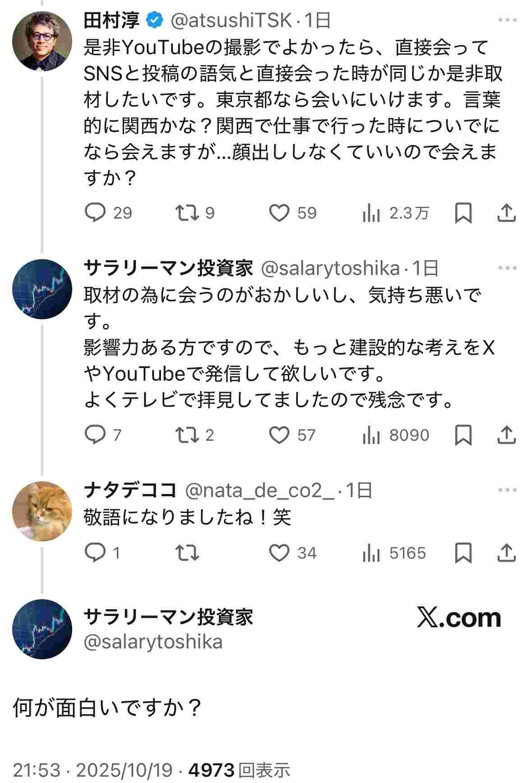Open the @nata_de_co2_ handle link
The width and height of the screenshot is (532, 783).
click(x=260, y=490)
